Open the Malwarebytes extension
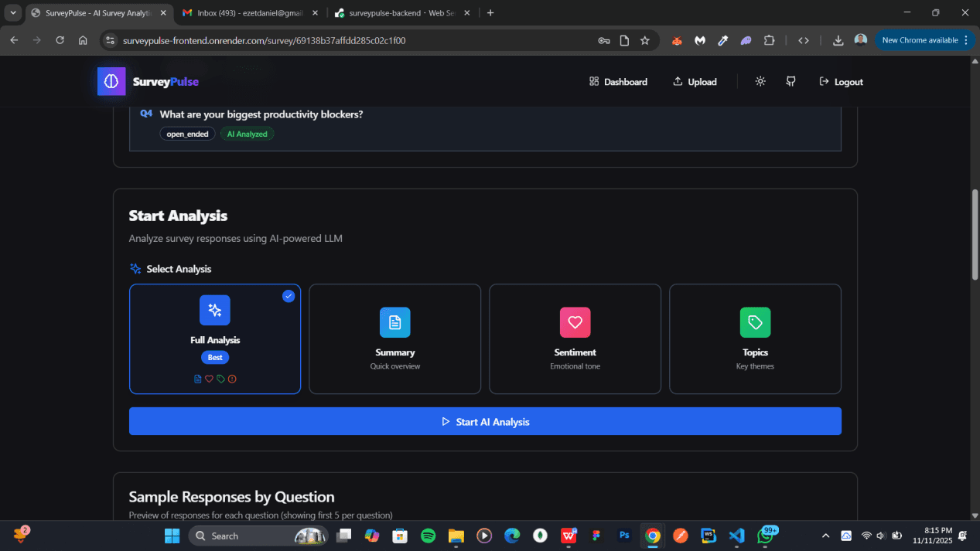Viewport: 980px width, 551px height. (x=700, y=40)
